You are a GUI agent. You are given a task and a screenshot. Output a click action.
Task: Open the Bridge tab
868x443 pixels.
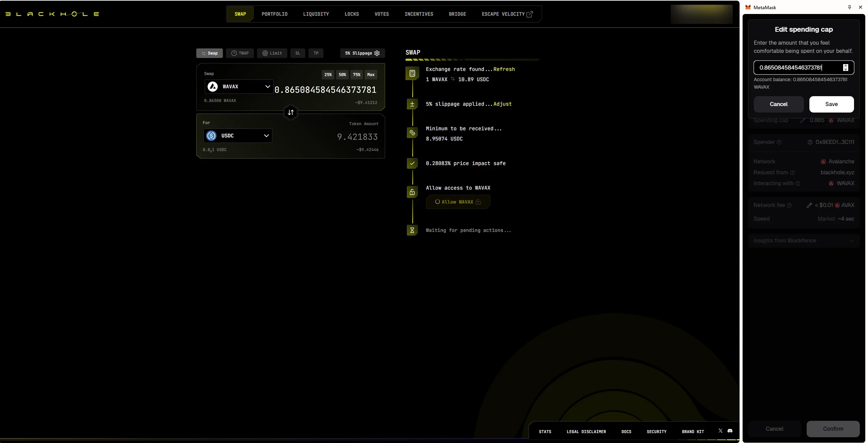tap(457, 14)
